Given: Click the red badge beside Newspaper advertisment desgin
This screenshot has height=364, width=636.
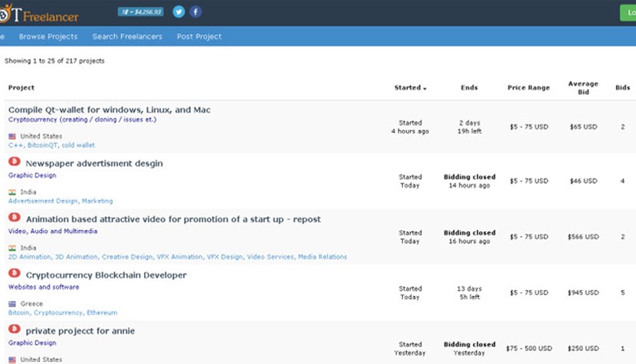Looking at the screenshot, I should tap(14, 162).
